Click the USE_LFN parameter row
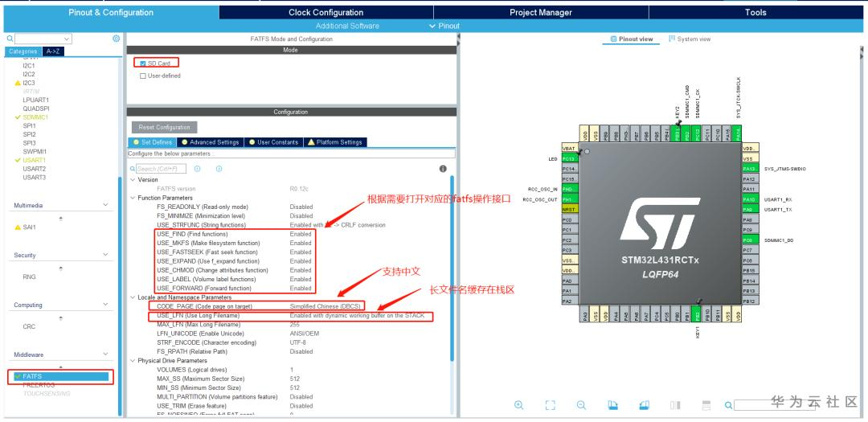Image resolution: width=868 pixels, height=422 pixels. click(291, 316)
